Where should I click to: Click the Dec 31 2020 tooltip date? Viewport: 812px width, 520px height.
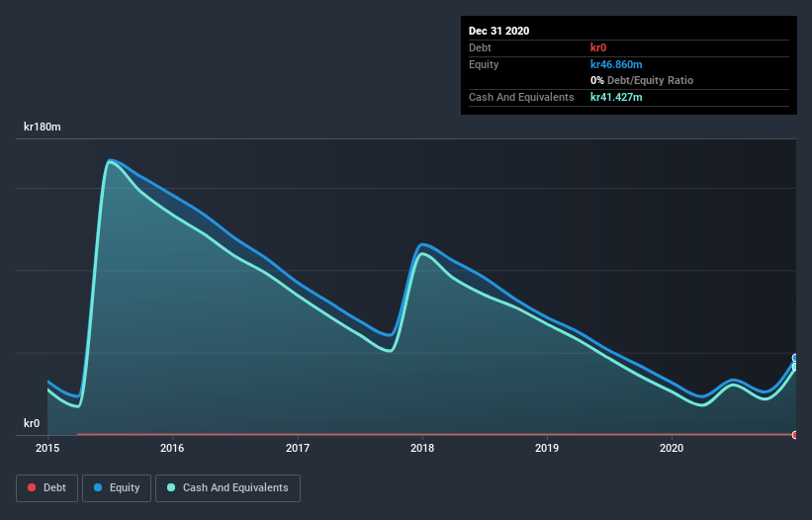click(498, 31)
